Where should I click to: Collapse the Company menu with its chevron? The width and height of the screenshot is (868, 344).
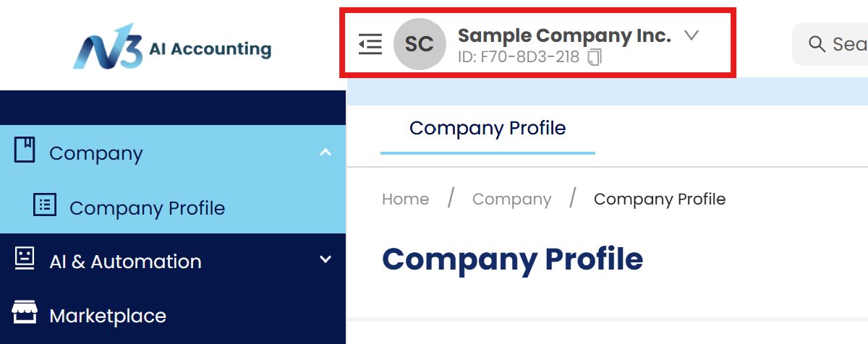[x=325, y=152]
